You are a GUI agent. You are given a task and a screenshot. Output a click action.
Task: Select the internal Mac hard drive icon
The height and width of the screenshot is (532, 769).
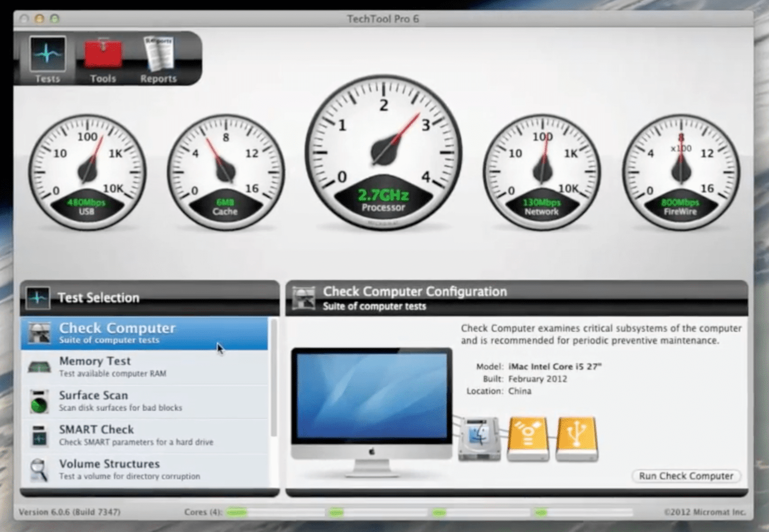click(480, 439)
